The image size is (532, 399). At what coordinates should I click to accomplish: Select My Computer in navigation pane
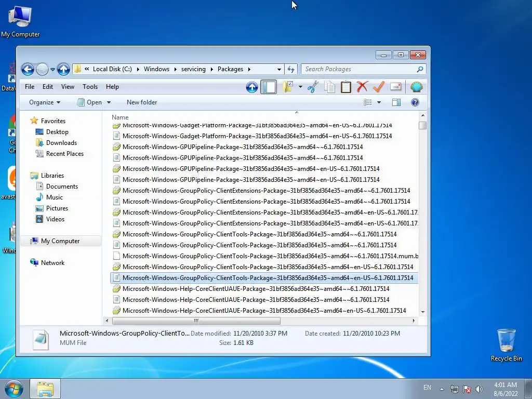(60, 241)
